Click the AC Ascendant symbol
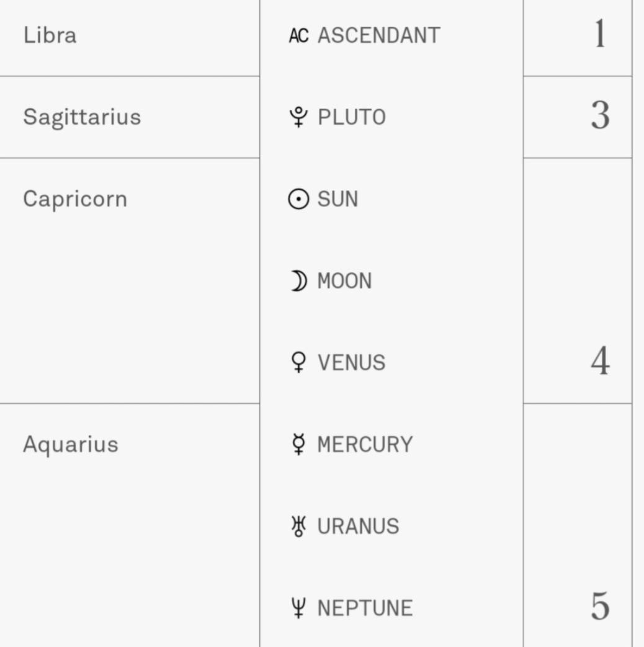The image size is (644, 647). (298, 35)
